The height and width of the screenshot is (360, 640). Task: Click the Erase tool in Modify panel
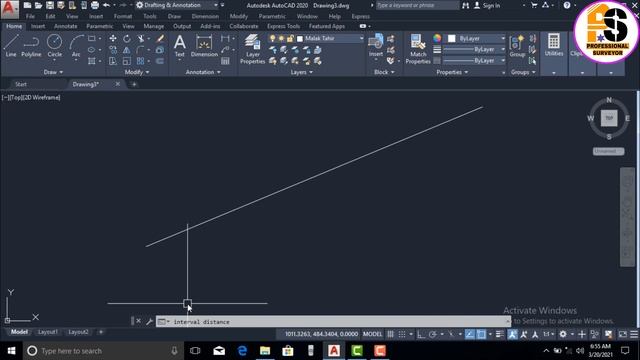coord(160,38)
